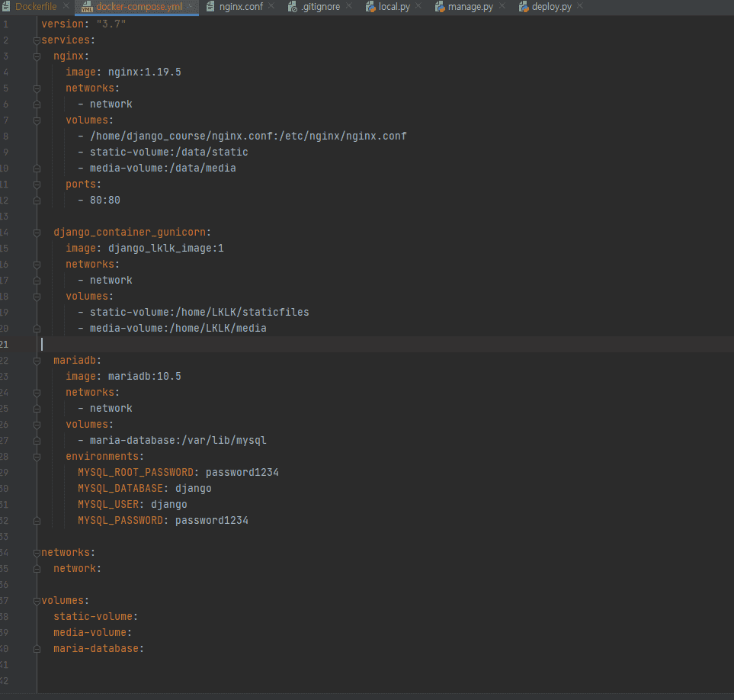Select the docker-compose.yml tab
The height and width of the screenshot is (700, 734).
[139, 7]
